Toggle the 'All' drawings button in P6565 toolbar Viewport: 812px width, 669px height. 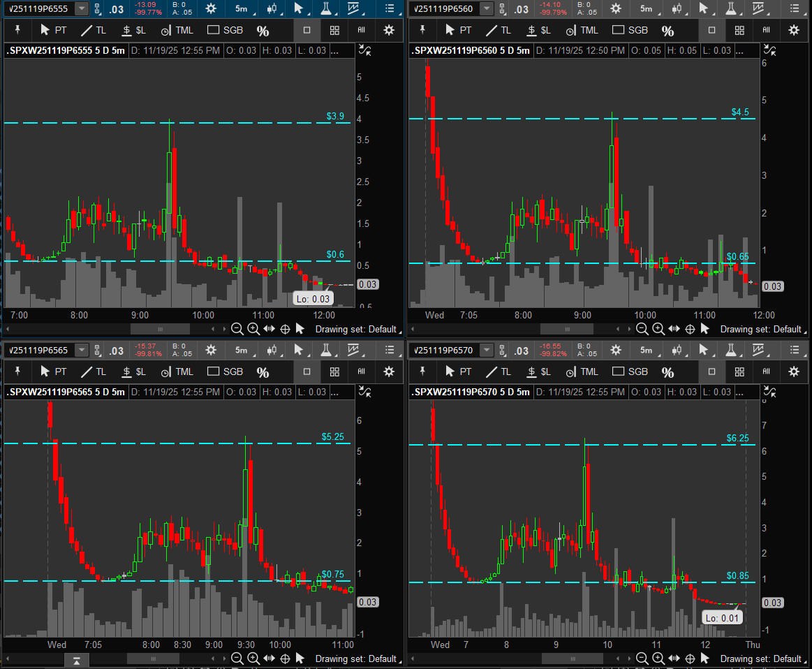click(x=362, y=372)
